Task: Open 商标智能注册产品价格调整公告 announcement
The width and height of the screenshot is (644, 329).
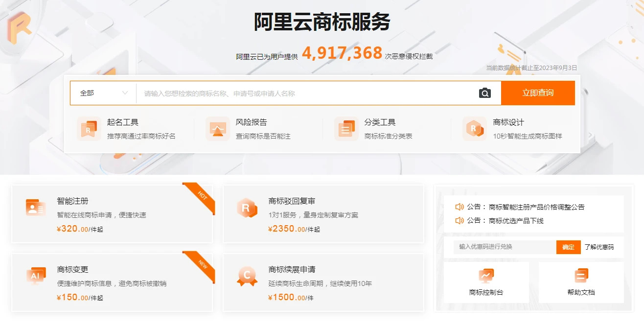Action: [x=536, y=207]
